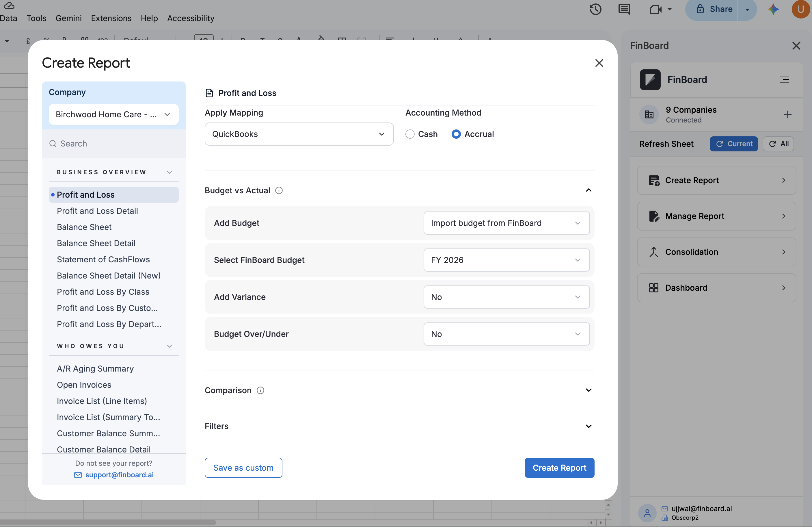Screen dimensions: 812x527
Task: Open the Add Budget dropdown
Action: [506, 223]
